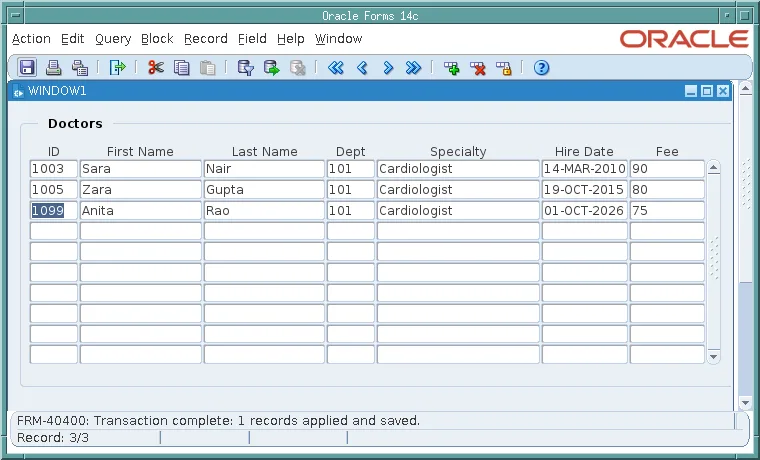Viewport: 760px width, 460px height.
Task: Click the FRM-40400 transaction status message
Action: tap(218, 421)
